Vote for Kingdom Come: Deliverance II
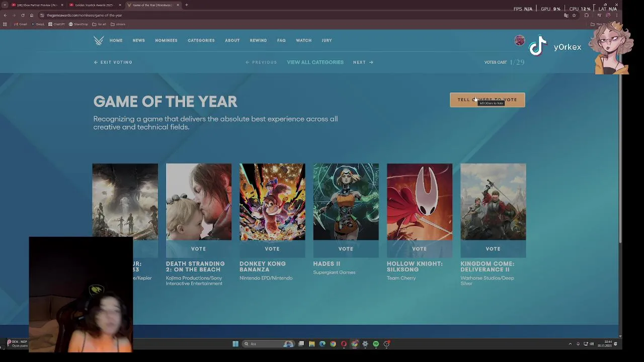644x362 pixels. click(493, 249)
